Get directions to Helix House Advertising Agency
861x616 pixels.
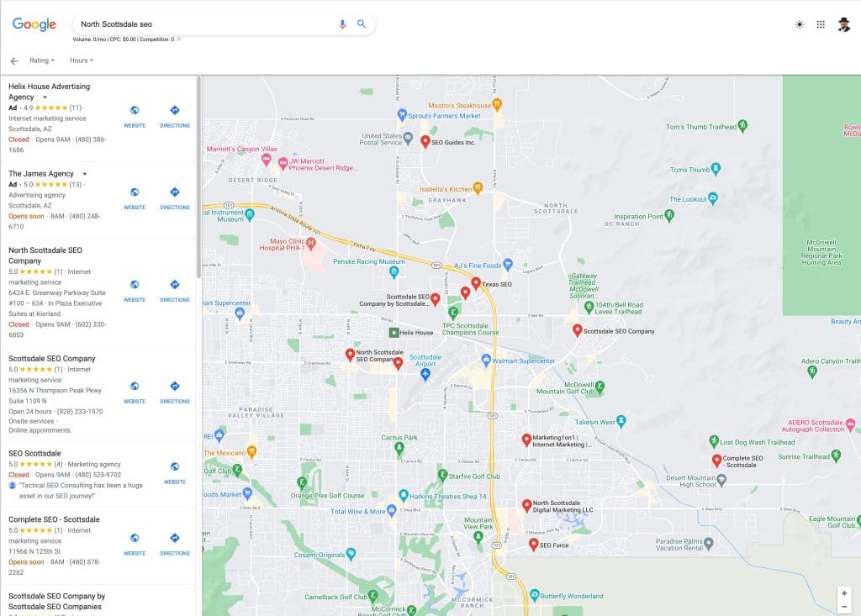[x=175, y=116]
